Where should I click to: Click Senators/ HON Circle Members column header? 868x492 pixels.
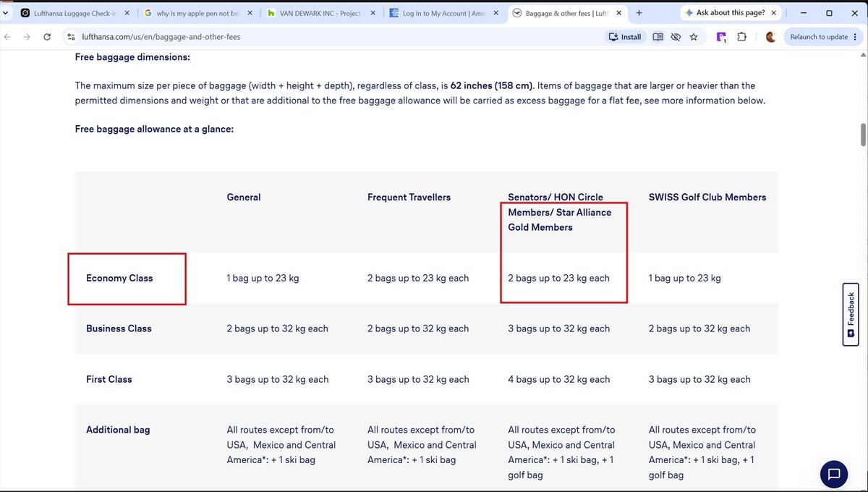(x=559, y=212)
